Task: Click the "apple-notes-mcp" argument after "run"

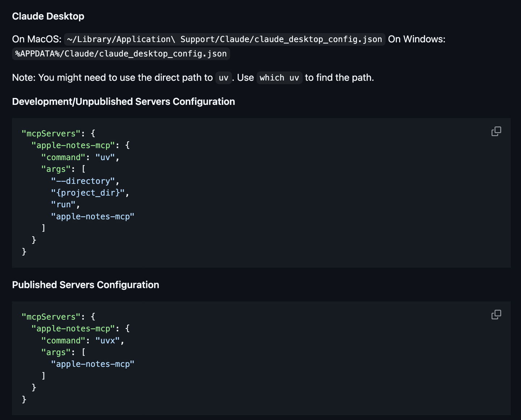Action: 93,217
